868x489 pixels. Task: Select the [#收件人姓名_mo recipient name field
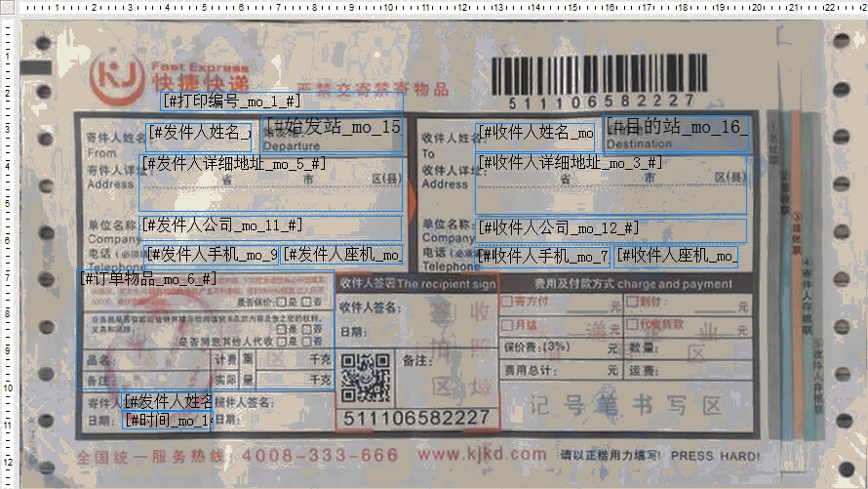coord(535,138)
